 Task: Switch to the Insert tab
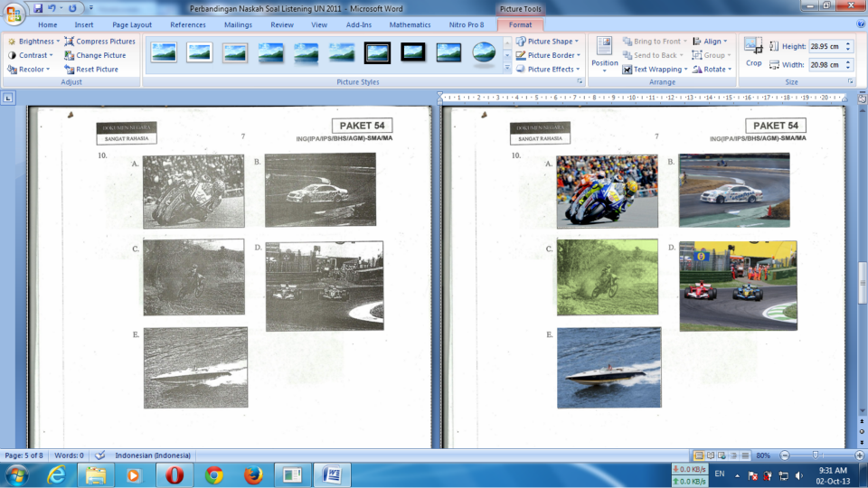(84, 25)
